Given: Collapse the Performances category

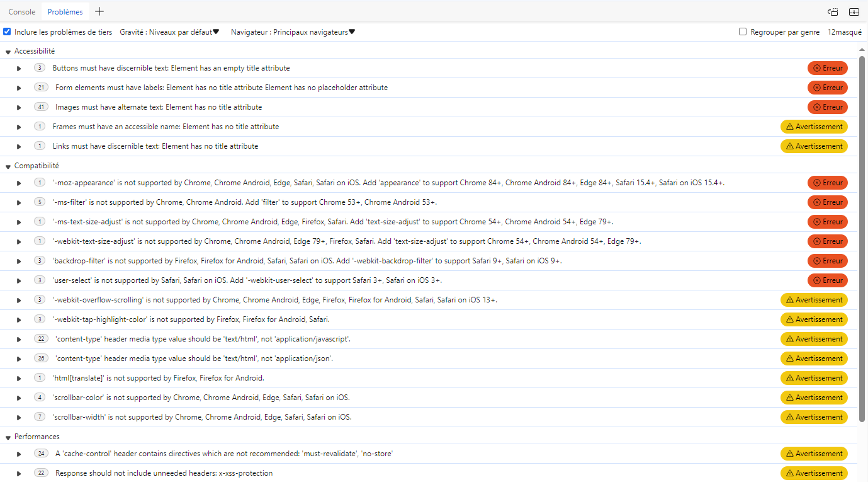Looking at the screenshot, I should [x=8, y=437].
